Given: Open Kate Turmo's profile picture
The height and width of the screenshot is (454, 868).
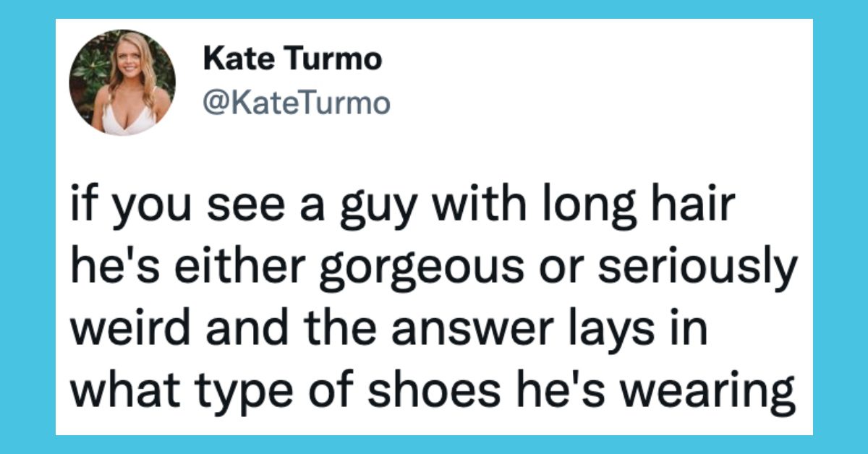Looking at the screenshot, I should [122, 82].
